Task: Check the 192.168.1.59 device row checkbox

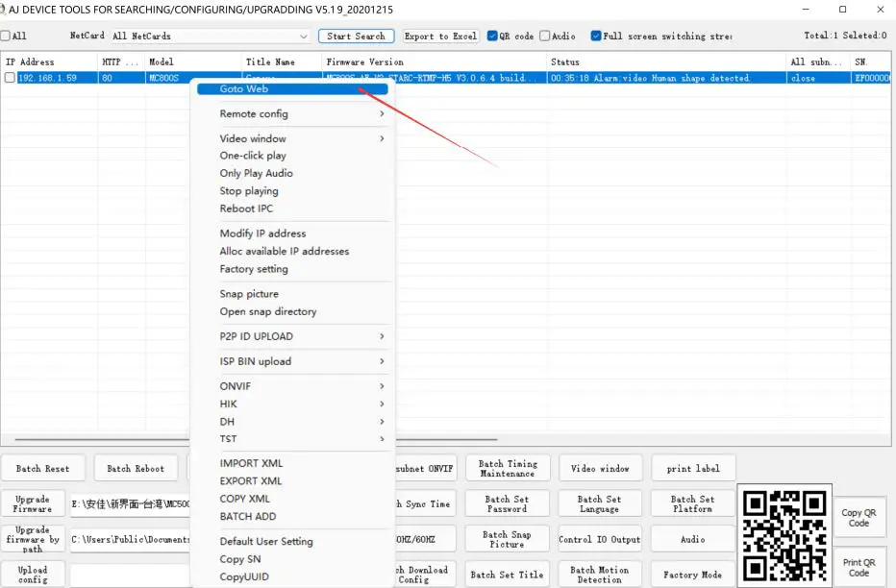Action: pyautogui.click(x=10, y=78)
